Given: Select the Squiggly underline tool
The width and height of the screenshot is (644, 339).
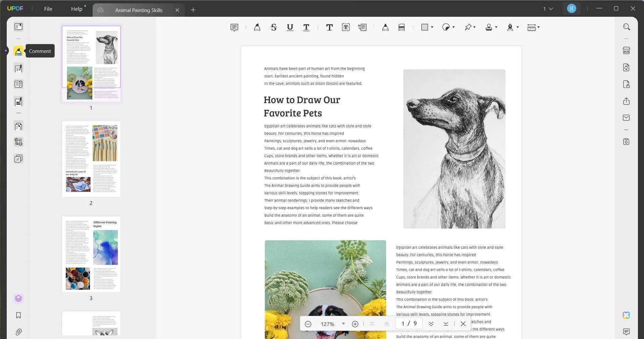Looking at the screenshot, I should (306, 27).
